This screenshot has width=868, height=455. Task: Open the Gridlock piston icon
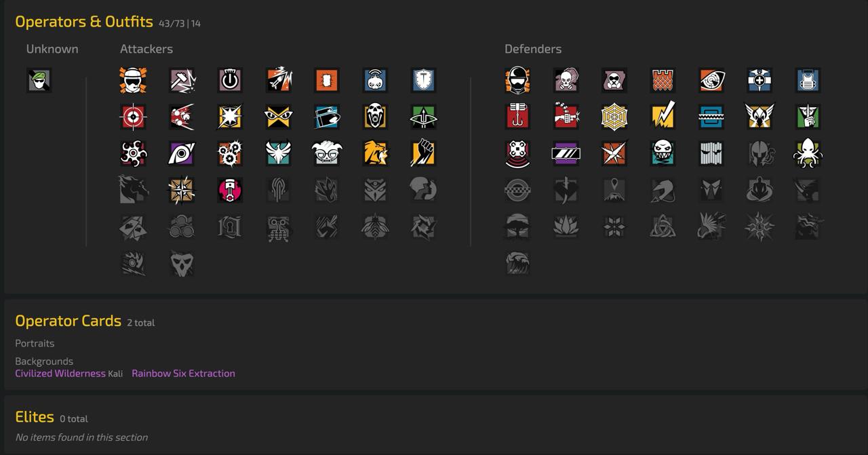(230, 190)
